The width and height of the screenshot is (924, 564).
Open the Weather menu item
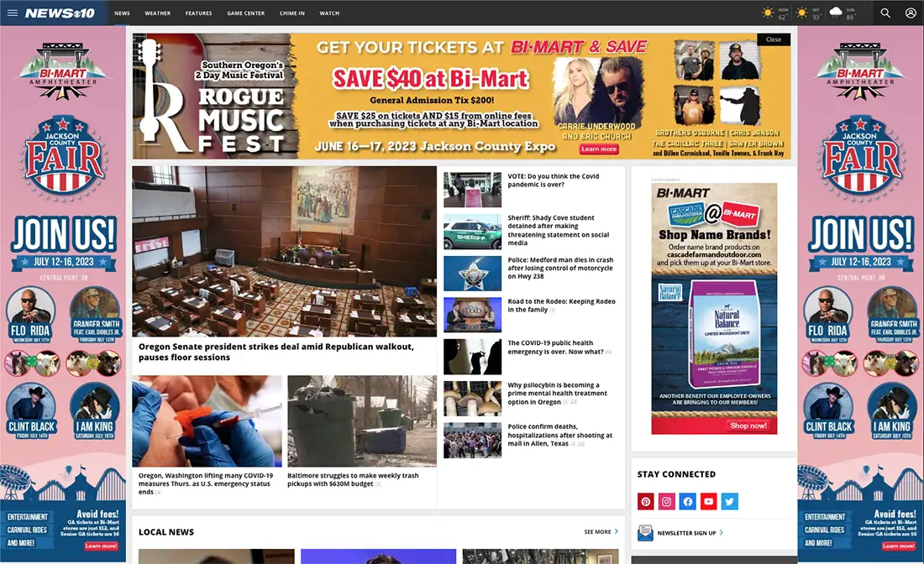[157, 13]
